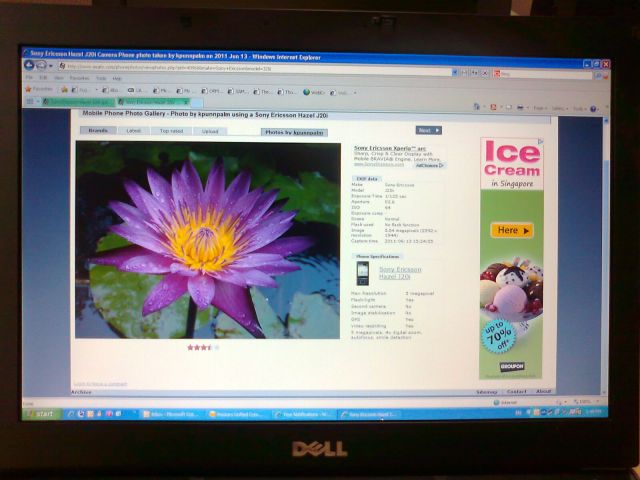This screenshot has width=640, height=480.
Task: Click the Archive footer link
Action: (81, 392)
